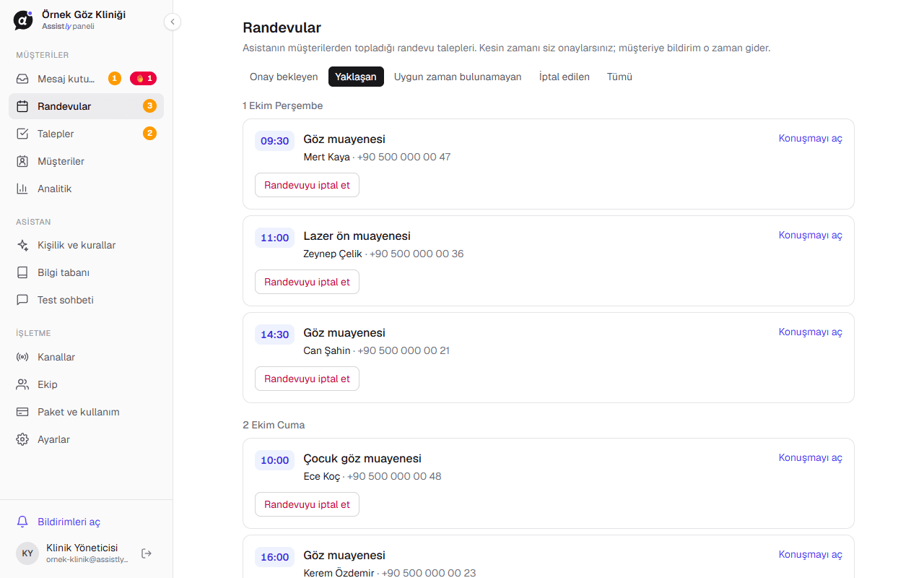Click the Bildirimleri aç bell icon

[x=23, y=522]
